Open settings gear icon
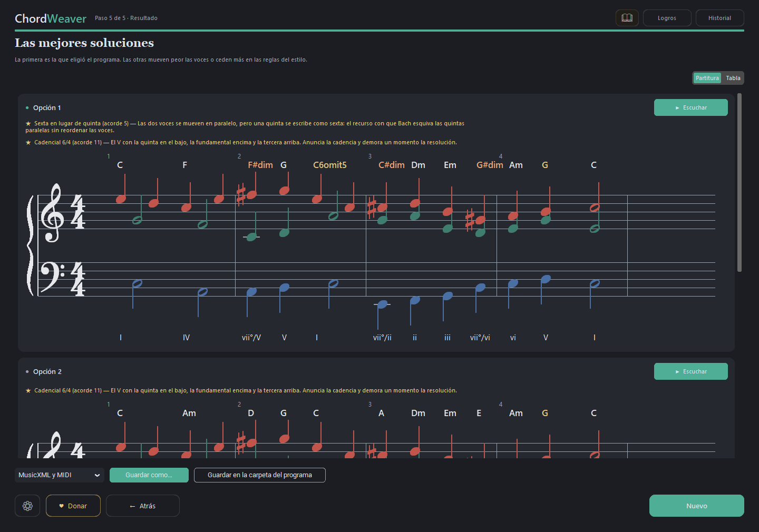 (27, 506)
